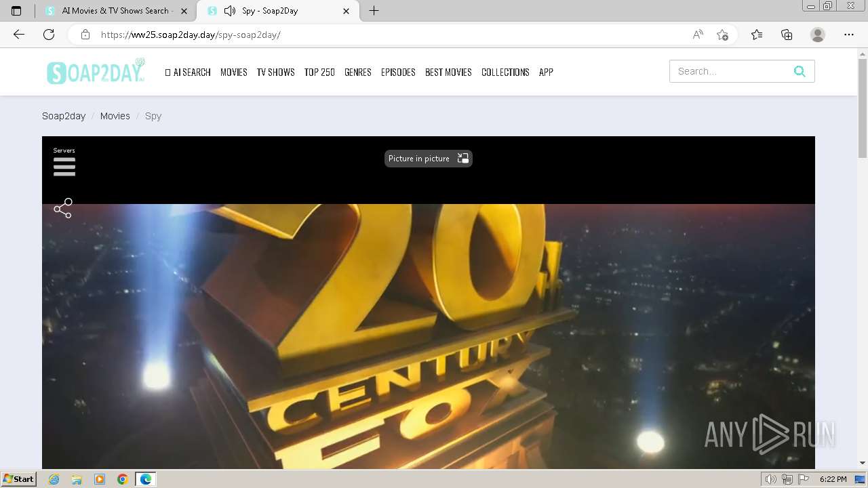
Task: Click the share icon on the player
Action: (63, 208)
